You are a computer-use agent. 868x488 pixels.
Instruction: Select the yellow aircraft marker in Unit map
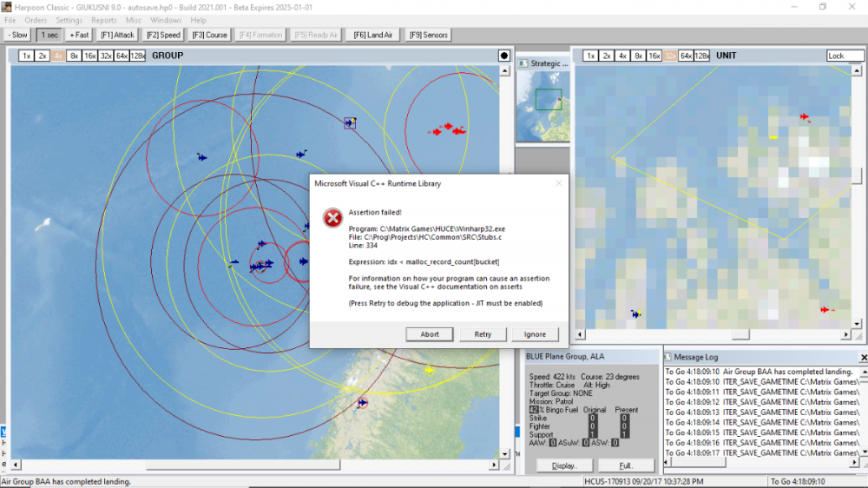click(x=773, y=137)
